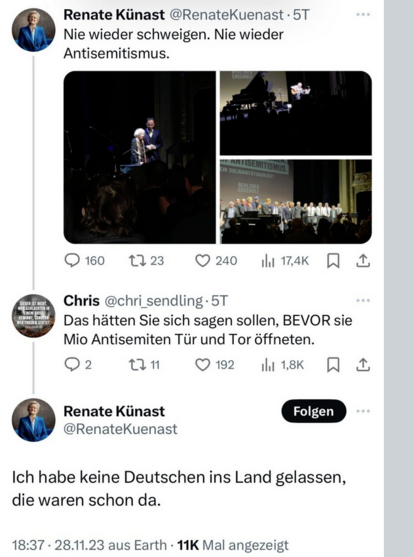This screenshot has height=557, width=414.
Task: Follow Renate Künast with Folgen button
Action: coord(314,411)
